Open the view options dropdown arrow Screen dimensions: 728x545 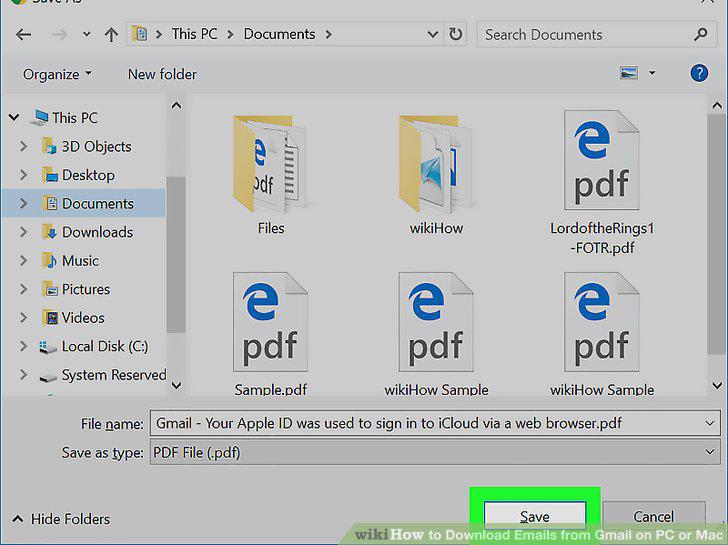652,73
